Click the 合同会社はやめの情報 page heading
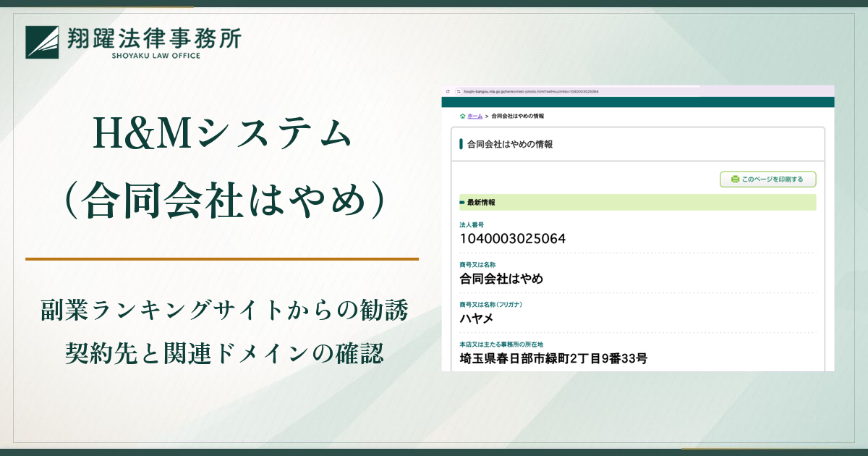The image size is (868, 456). tap(510, 144)
